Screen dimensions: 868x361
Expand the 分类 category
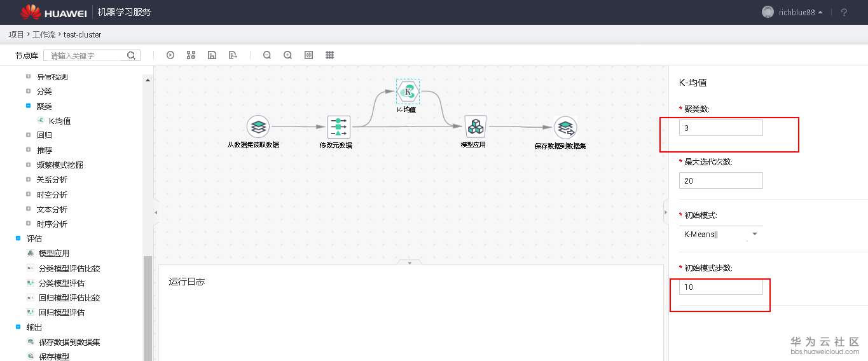click(x=28, y=92)
